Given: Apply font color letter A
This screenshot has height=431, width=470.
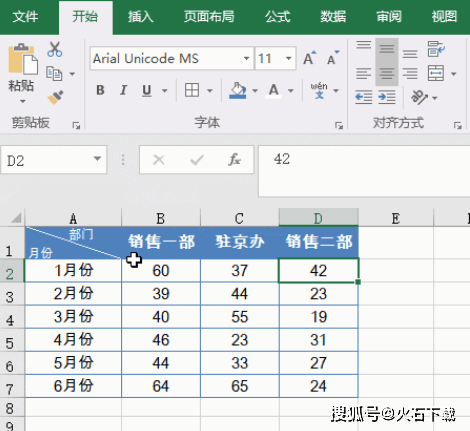Looking at the screenshot, I should pyautogui.click(x=274, y=90).
